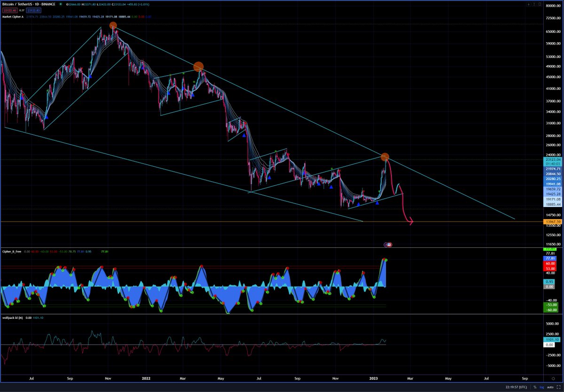Viewport: 564px width, 392px height.
Task: Select the Cipher_B_free indicator label
Action: tap(13, 252)
